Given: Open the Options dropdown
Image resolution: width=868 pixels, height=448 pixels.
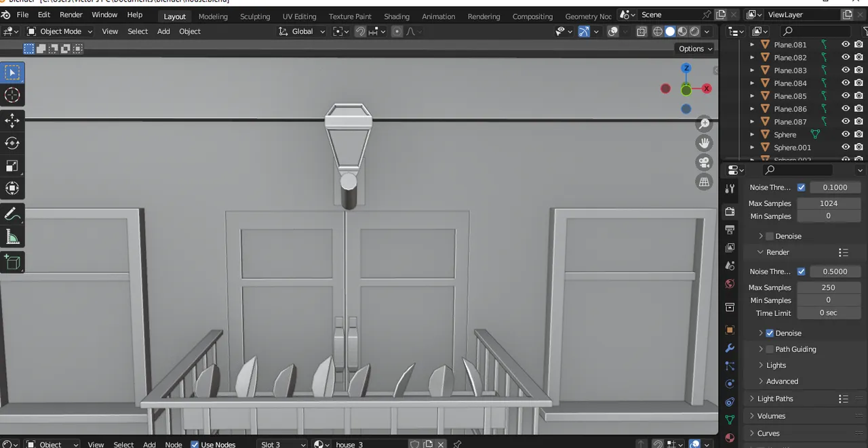Looking at the screenshot, I should [x=696, y=49].
